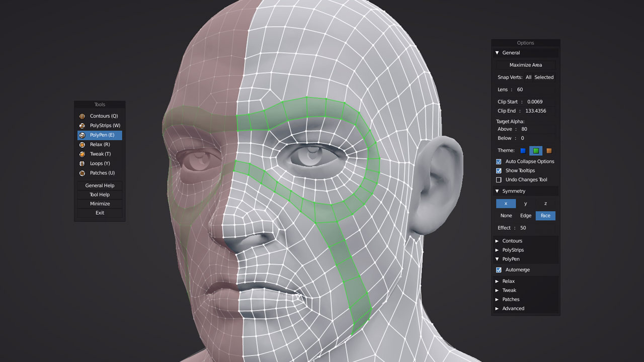Click the Maximize Area button
Screen dimensions: 644x362
tap(525, 65)
